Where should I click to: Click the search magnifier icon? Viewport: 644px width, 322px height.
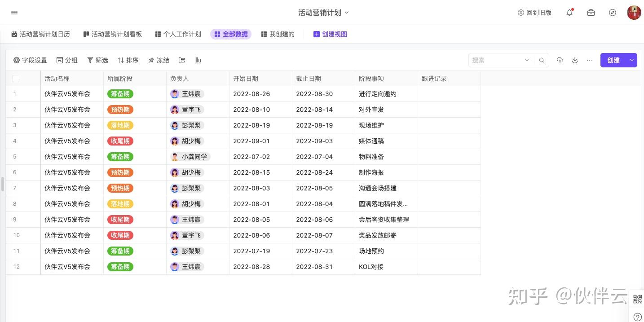point(542,60)
